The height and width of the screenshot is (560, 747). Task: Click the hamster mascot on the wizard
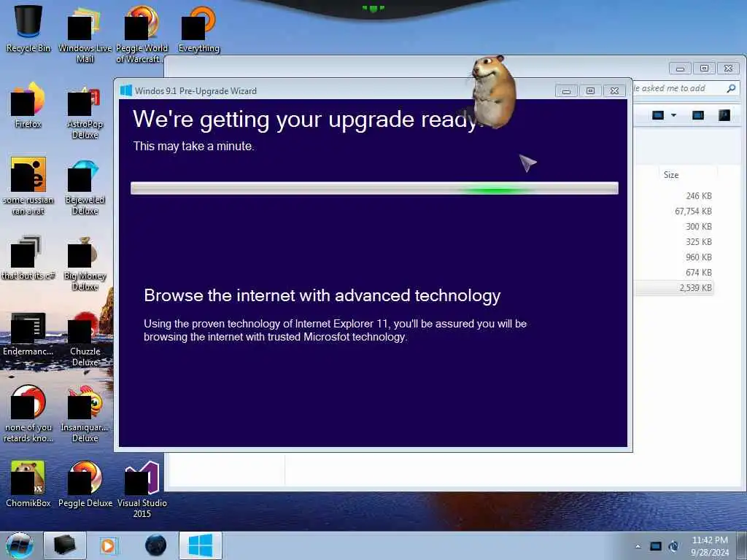494,91
